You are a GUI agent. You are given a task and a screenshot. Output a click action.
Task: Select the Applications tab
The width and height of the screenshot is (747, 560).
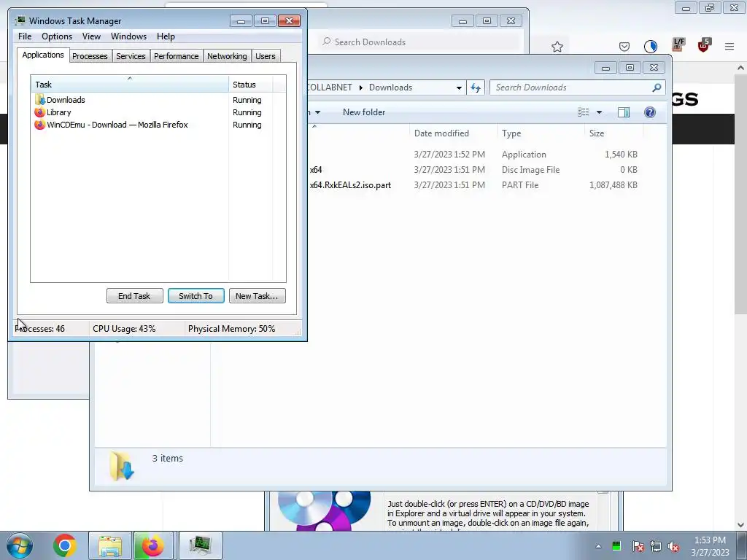(43, 55)
